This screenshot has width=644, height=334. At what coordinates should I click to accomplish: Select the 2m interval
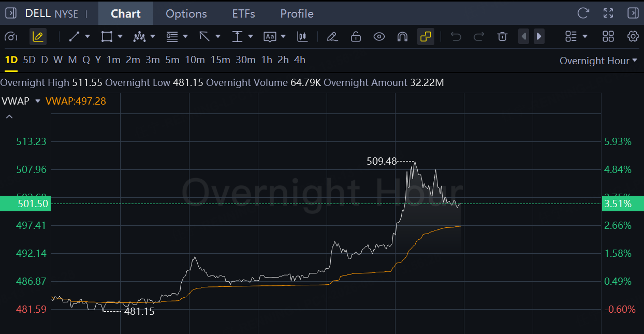(x=133, y=60)
